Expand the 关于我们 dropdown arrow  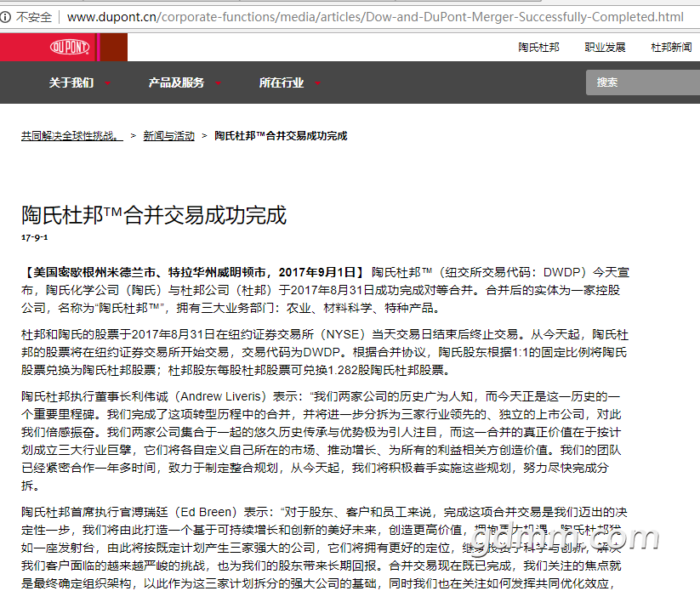coord(107,83)
